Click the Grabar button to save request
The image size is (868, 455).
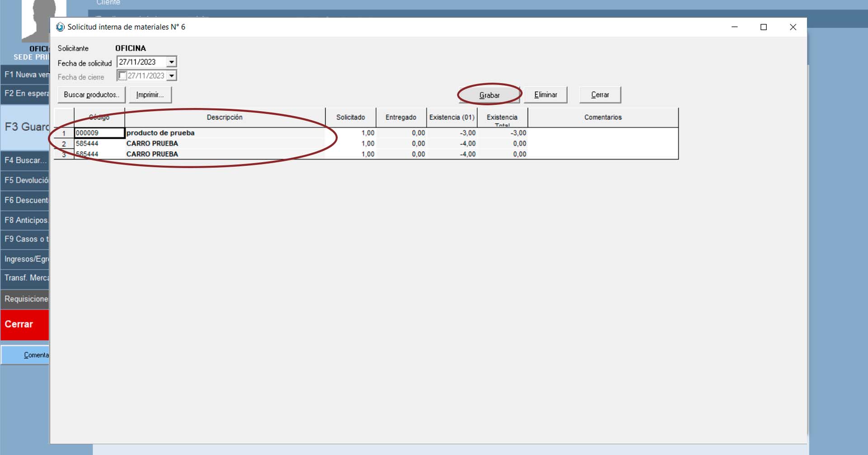click(489, 95)
